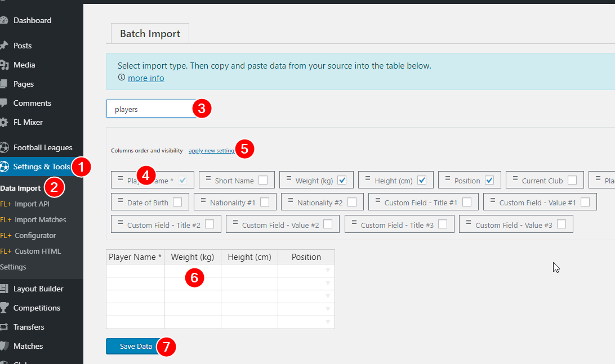Click the info icon beside more info
Screen dimensions: 615x364
click(122, 77)
